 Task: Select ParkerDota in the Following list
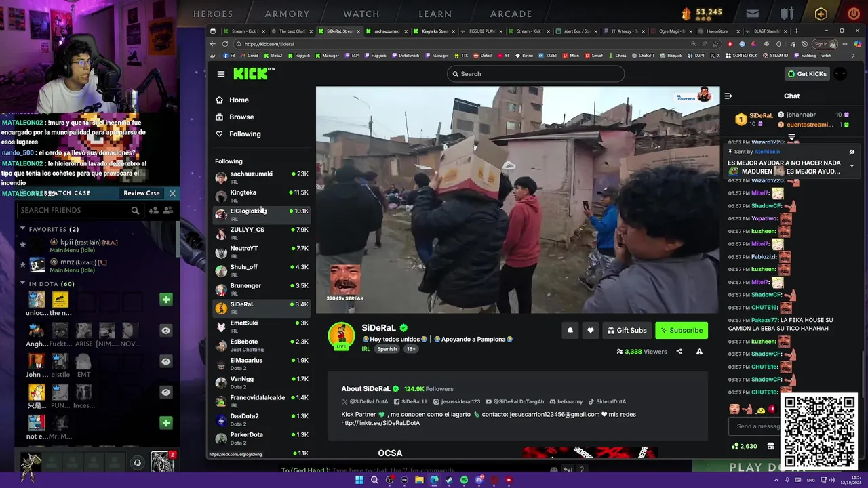coord(262,439)
